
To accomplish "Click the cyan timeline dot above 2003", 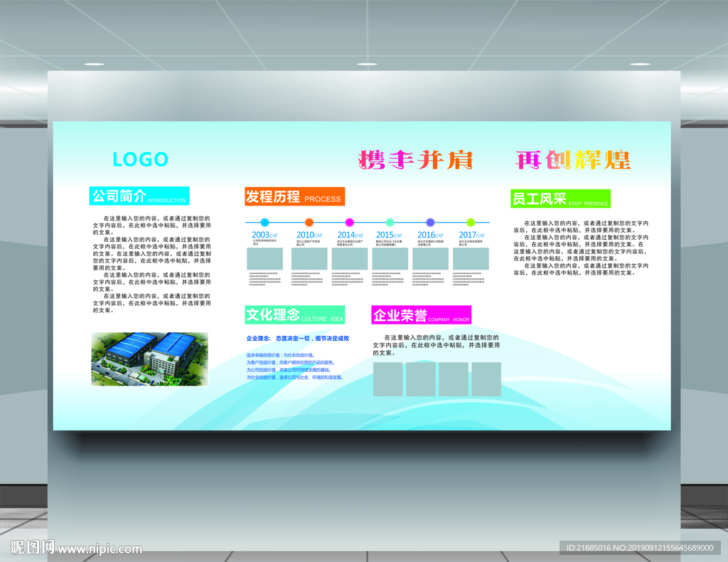I will pyautogui.click(x=264, y=223).
